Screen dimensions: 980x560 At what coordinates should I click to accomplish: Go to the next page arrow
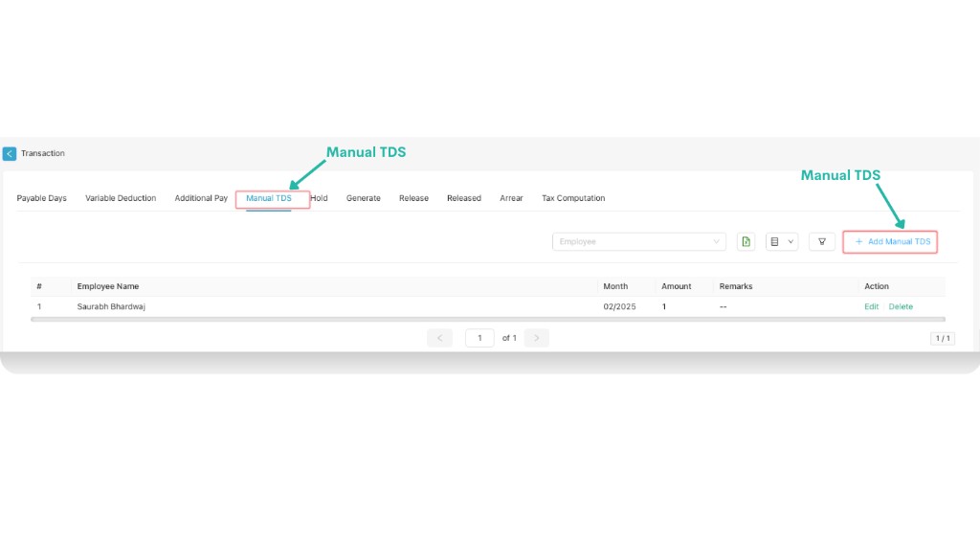click(537, 338)
